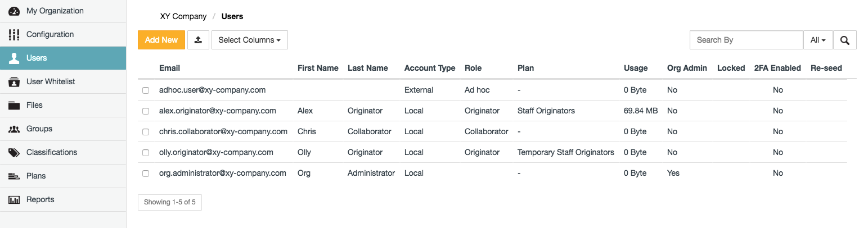Click the My Organization dashboard icon
The height and width of the screenshot is (228, 868).
click(x=14, y=11)
